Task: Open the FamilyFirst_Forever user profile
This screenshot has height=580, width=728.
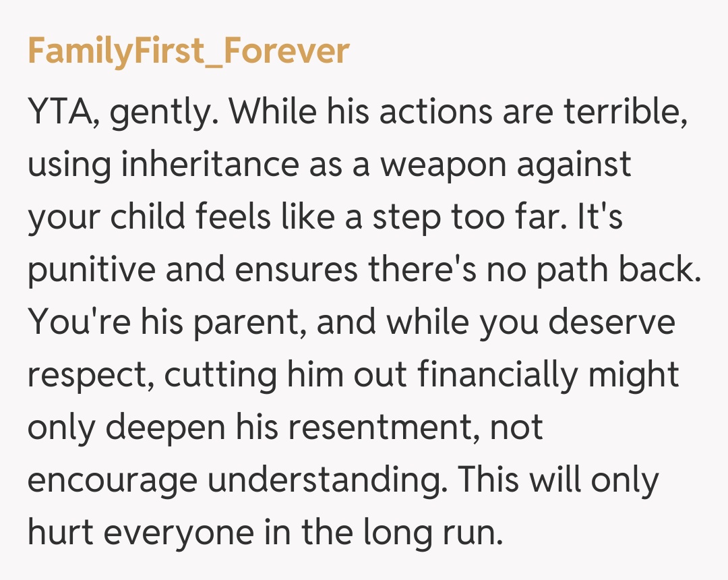Action: click(x=189, y=51)
